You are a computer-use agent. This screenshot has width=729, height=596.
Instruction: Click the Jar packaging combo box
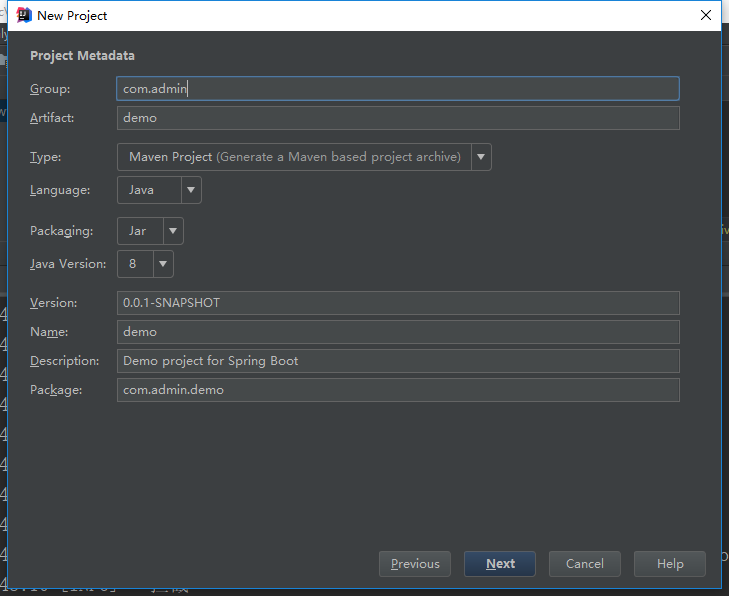150,231
